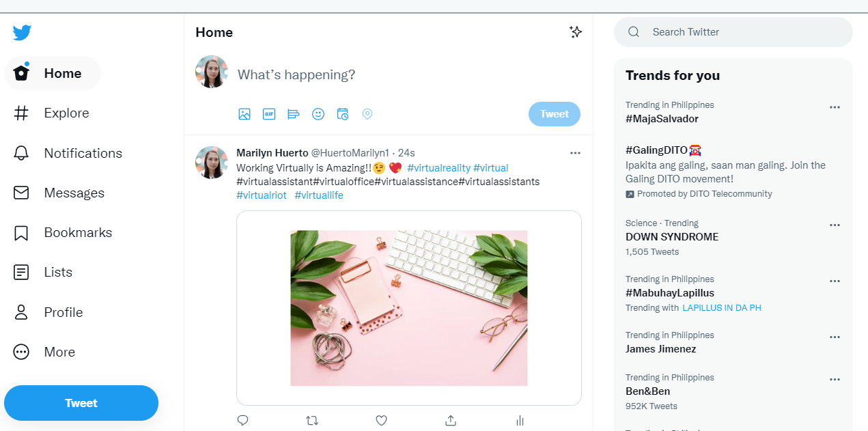868x431 pixels.
Task: Open the emoji picker
Action: click(318, 114)
